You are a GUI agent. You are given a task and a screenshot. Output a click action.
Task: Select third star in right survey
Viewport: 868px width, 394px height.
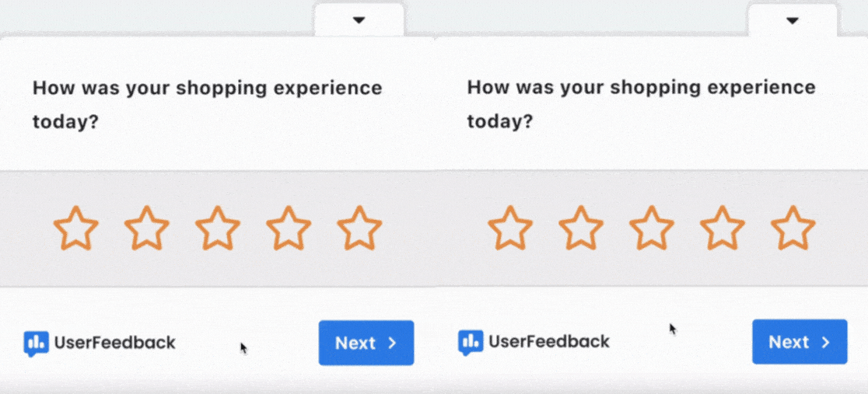[652, 228]
